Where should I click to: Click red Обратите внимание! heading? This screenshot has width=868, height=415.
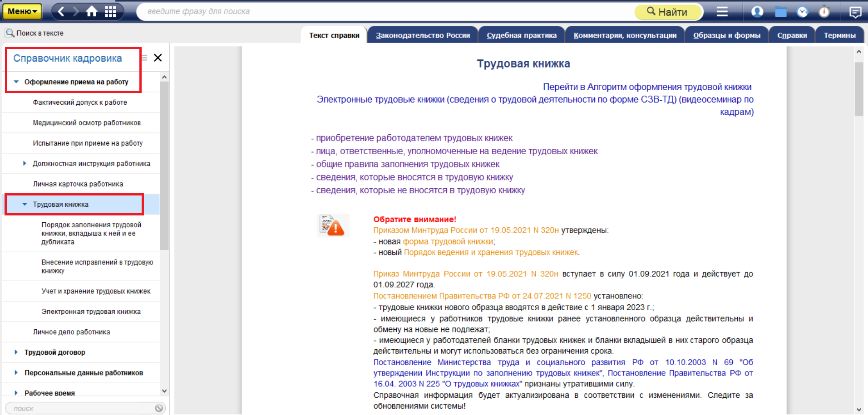(414, 220)
